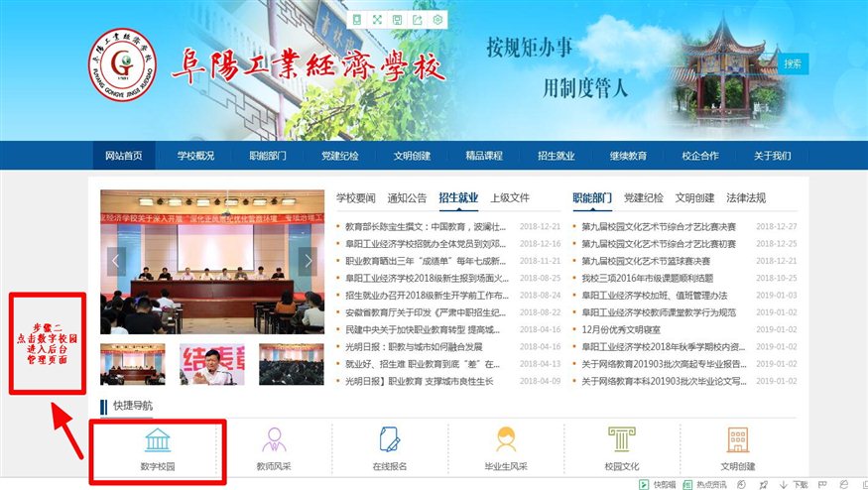This screenshot has width=868, height=490.
Task: Switch to the 党建纪检 tab in right panel
Action: (643, 198)
